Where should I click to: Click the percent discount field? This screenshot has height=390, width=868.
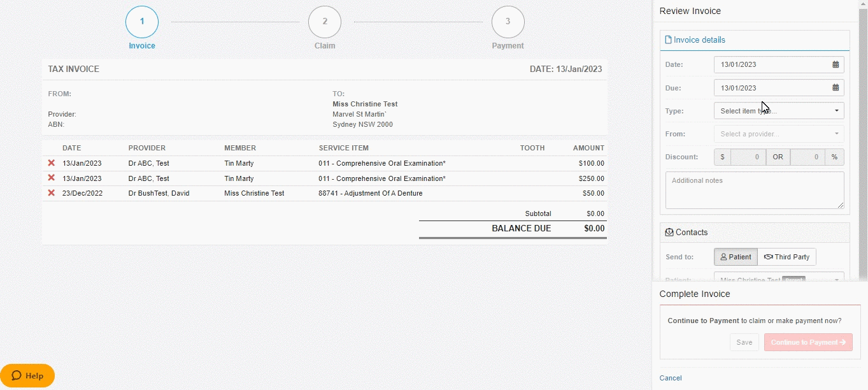(x=808, y=157)
